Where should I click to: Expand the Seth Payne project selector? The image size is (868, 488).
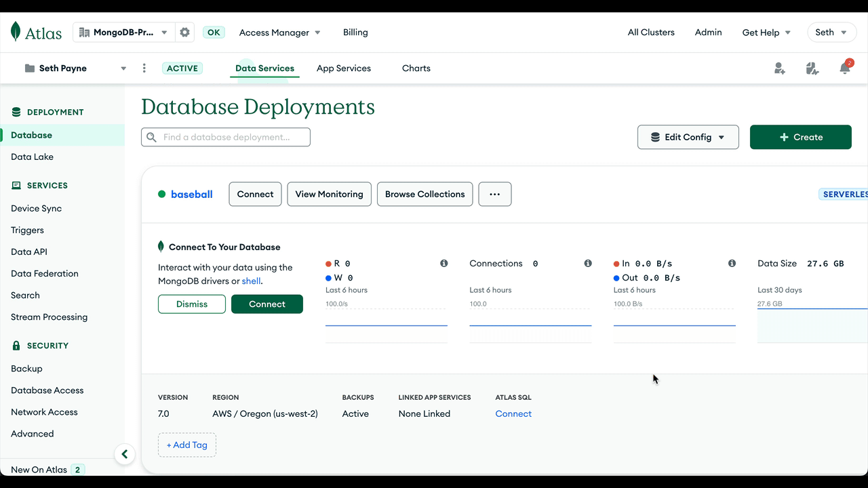tap(75, 68)
